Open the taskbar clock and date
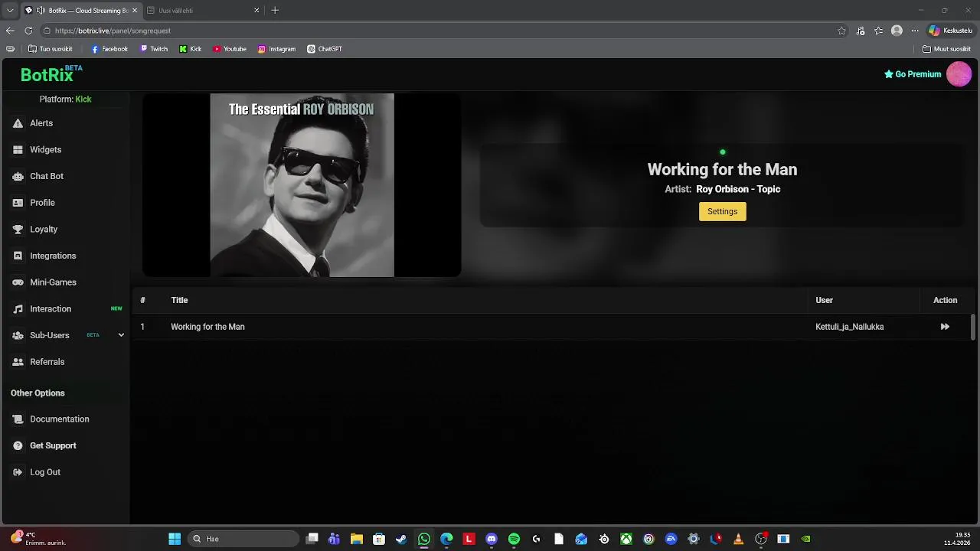The width and height of the screenshot is (980, 551). pyautogui.click(x=958, y=539)
